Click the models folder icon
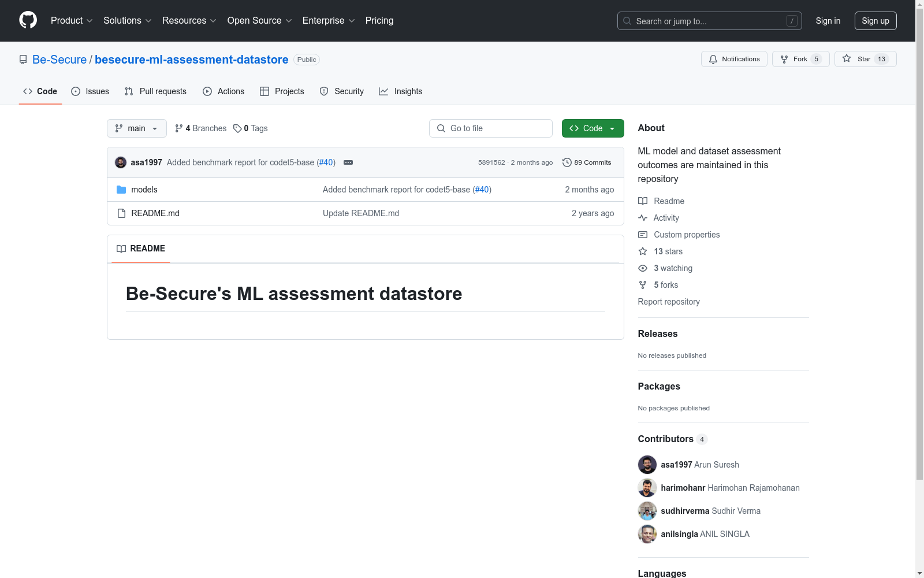 tap(121, 190)
